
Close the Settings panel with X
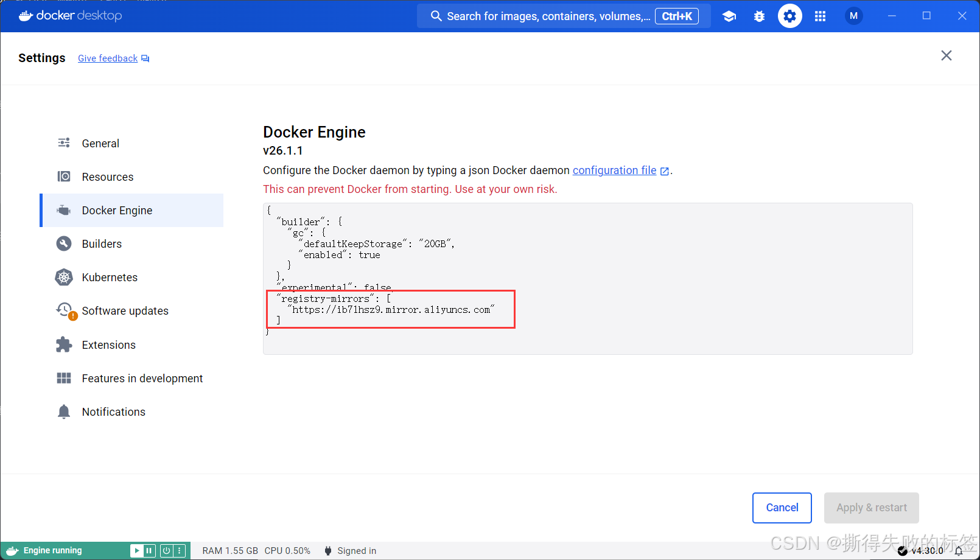(946, 55)
